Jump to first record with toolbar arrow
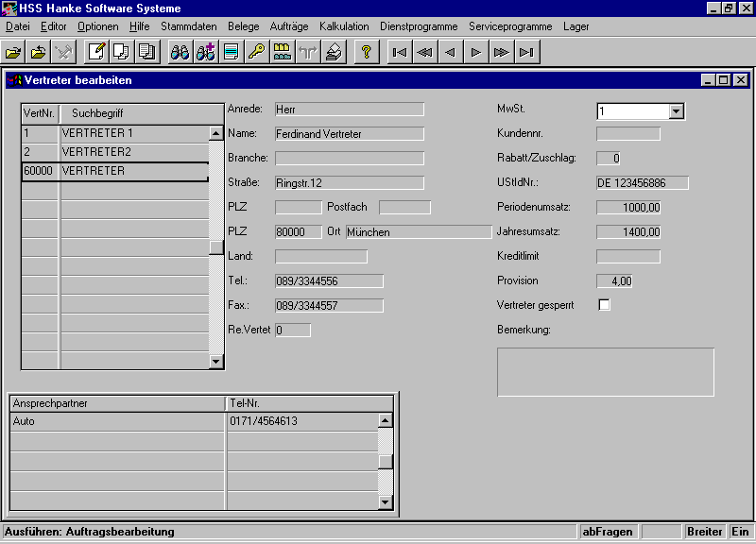The image size is (756, 544). pyautogui.click(x=400, y=52)
